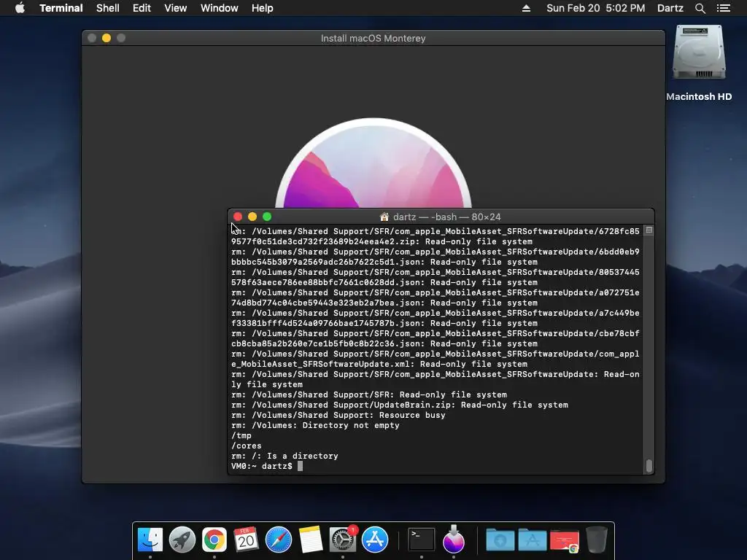Screen dimensions: 747x560
Task: Minimize the dartz bash Terminal window
Action: [x=252, y=217]
